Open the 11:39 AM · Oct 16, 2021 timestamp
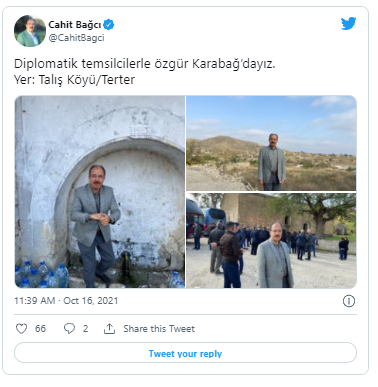This screenshot has height=387, width=378. 66,301
